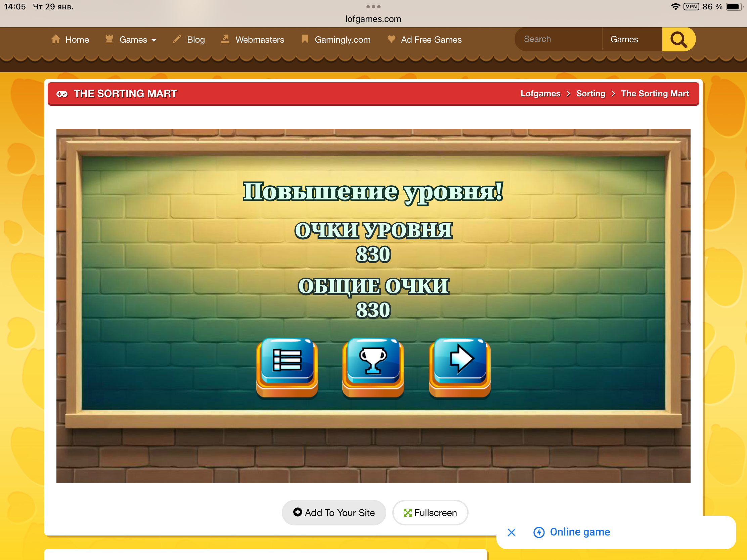Click the yellow magnifier search button
Screen dimensions: 747x560
pos(678,40)
